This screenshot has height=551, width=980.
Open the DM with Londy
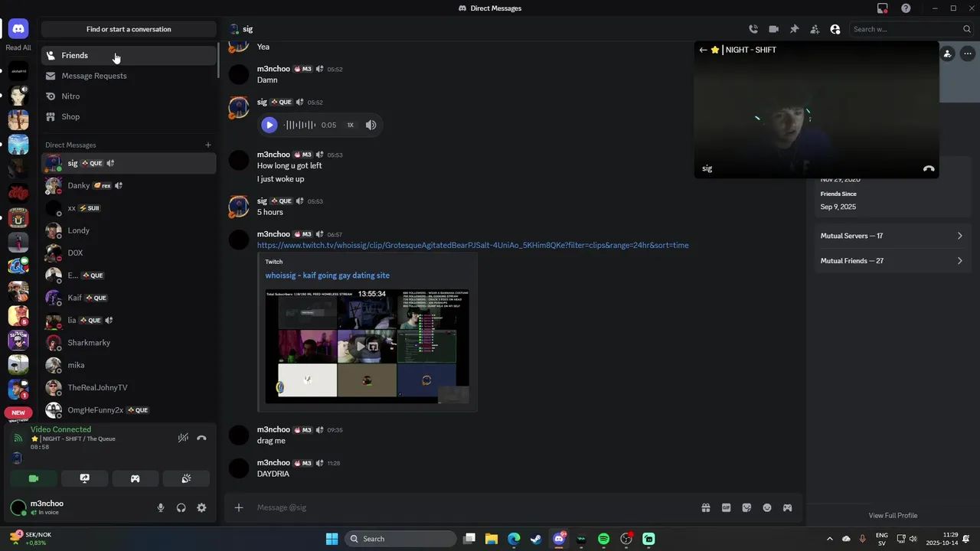click(129, 230)
